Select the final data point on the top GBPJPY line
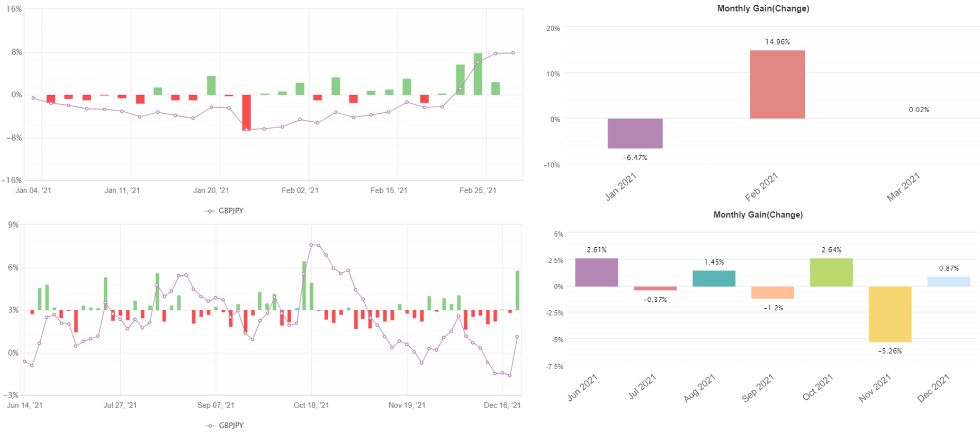The image size is (980, 432). tap(513, 53)
